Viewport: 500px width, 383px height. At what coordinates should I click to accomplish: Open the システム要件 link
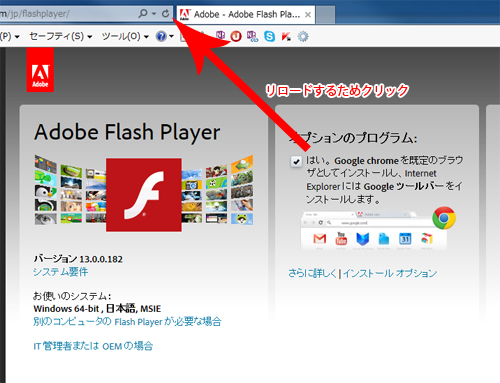pyautogui.click(x=60, y=272)
